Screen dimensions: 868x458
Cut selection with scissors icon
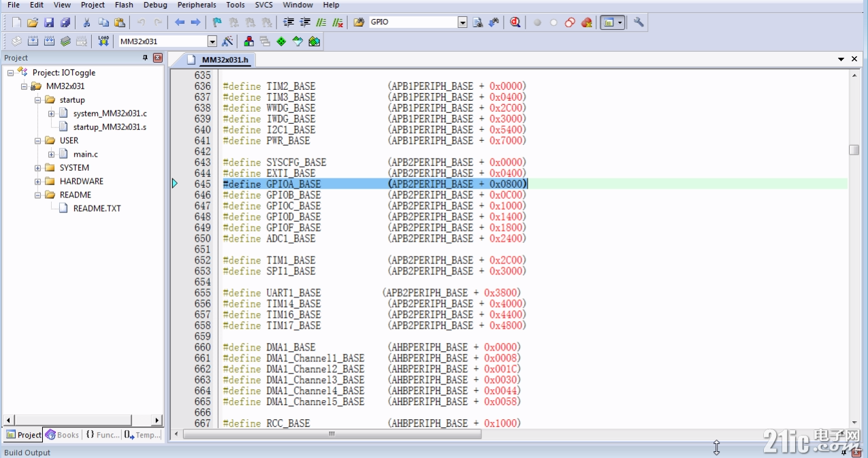pyautogui.click(x=86, y=22)
